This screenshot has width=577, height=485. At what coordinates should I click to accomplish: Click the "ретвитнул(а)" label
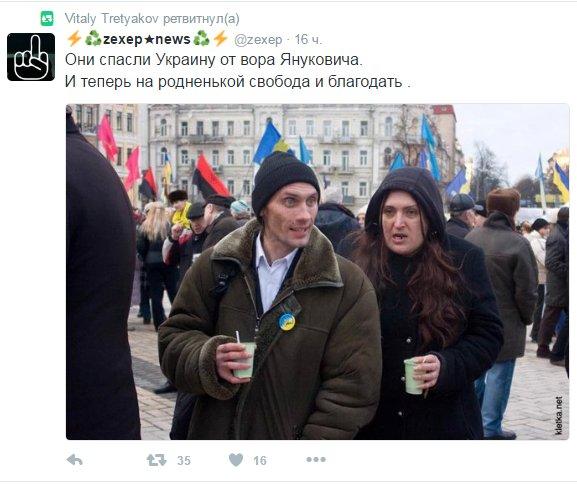click(201, 18)
